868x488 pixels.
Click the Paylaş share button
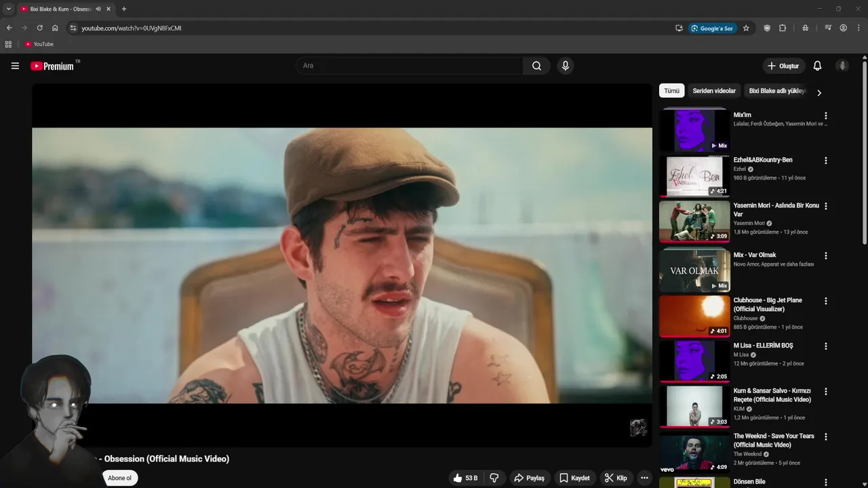point(529,478)
